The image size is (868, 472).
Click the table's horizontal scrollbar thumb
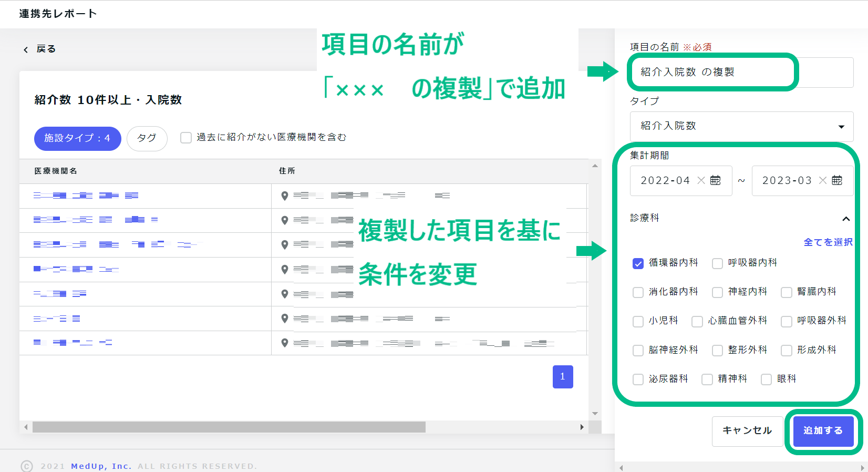(x=229, y=427)
